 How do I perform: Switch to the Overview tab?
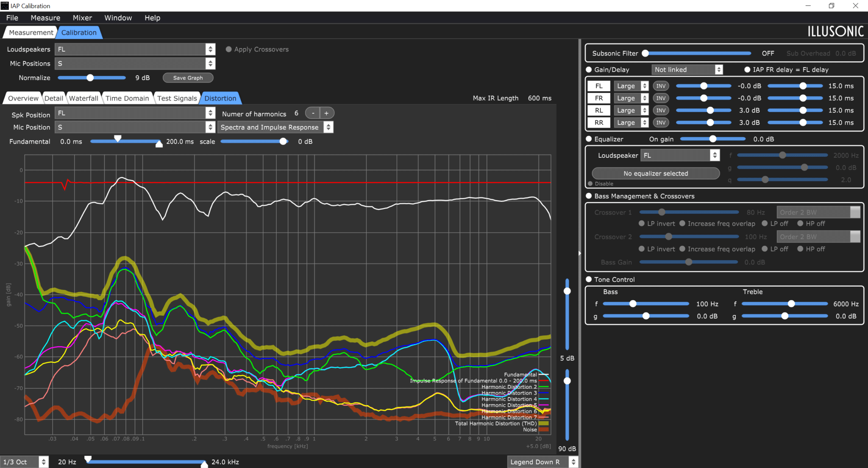[23, 98]
